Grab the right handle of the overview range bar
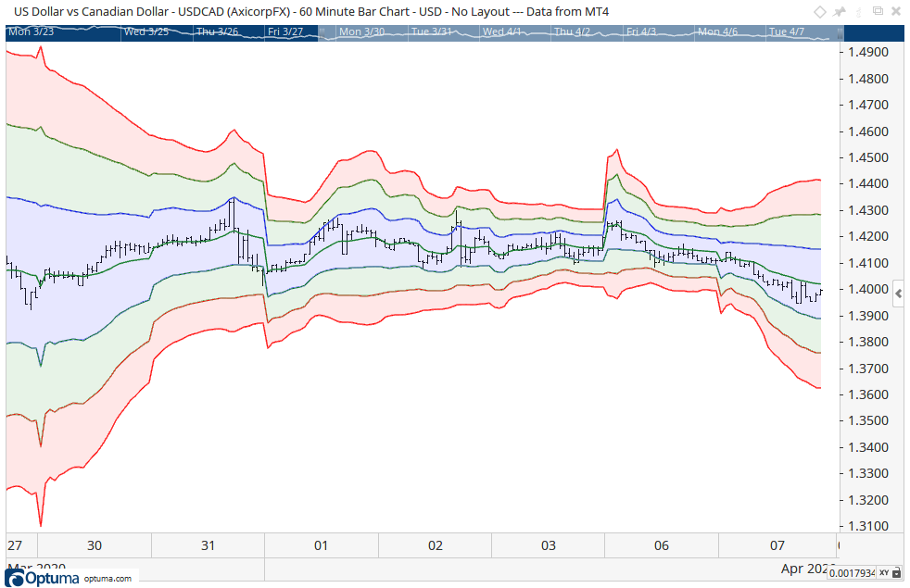 840,33
